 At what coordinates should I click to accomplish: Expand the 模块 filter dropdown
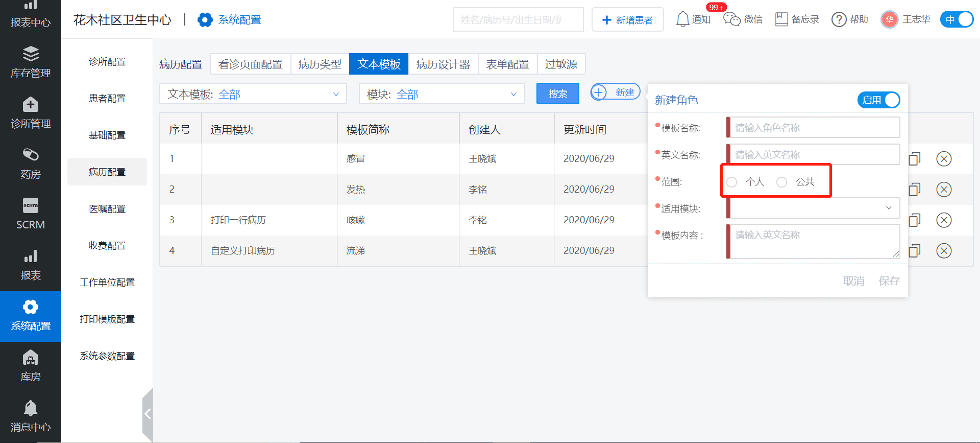[x=442, y=94]
